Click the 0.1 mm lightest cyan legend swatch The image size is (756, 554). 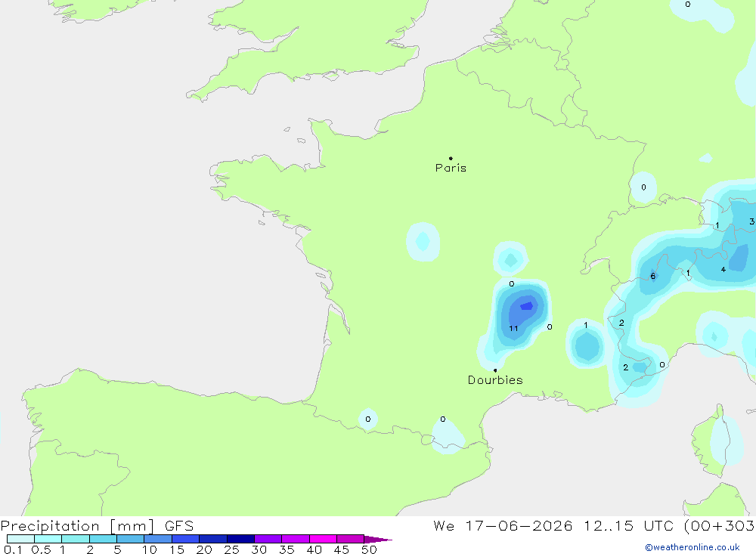coord(20,539)
